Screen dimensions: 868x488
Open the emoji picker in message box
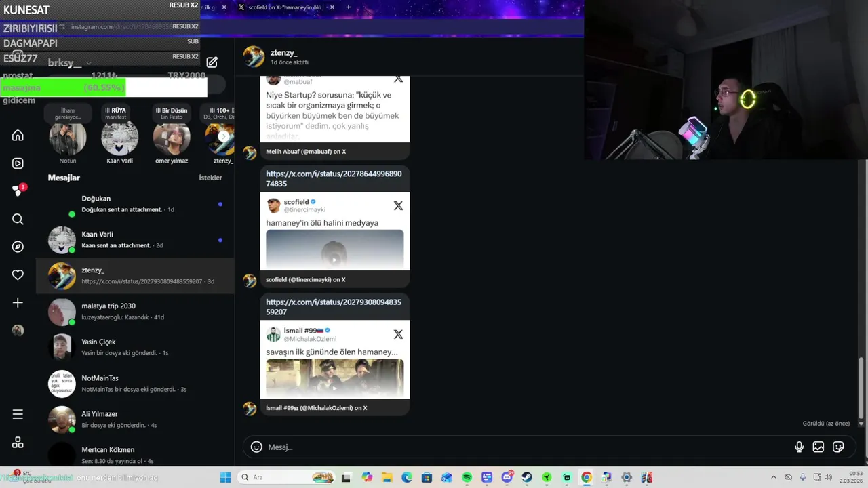(256, 447)
